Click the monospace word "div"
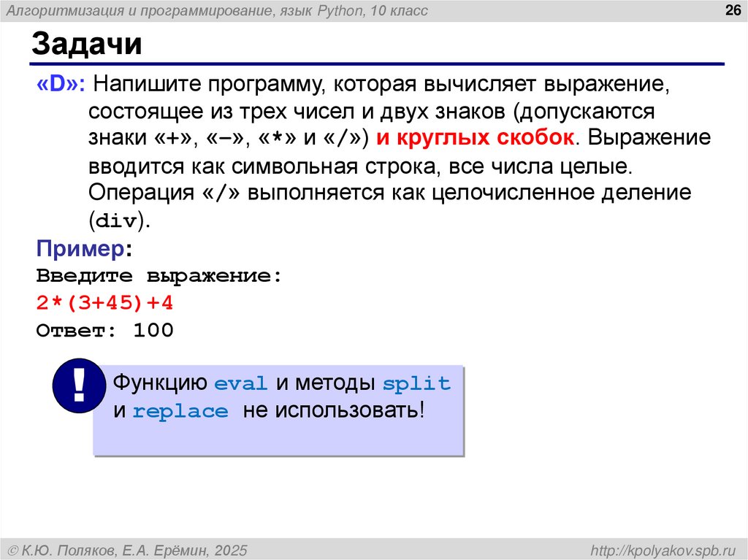Viewport: 748px width, 560px height. click(x=116, y=220)
